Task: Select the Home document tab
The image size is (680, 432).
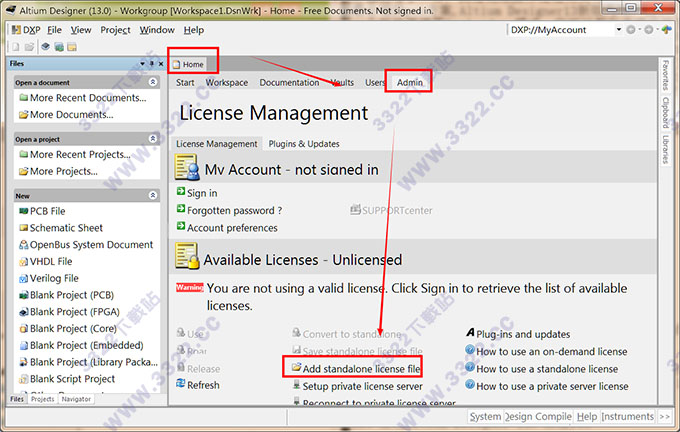Action: pos(189,64)
